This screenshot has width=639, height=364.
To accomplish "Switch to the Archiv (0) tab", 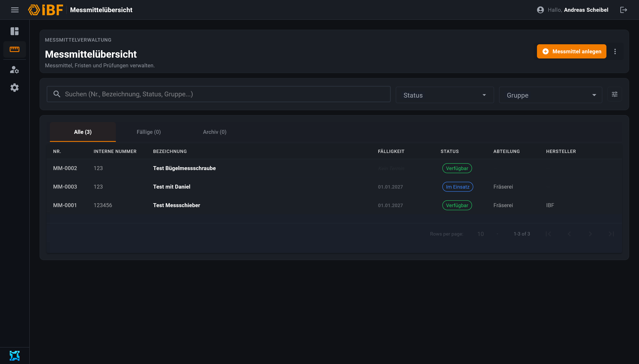I will [x=215, y=132].
